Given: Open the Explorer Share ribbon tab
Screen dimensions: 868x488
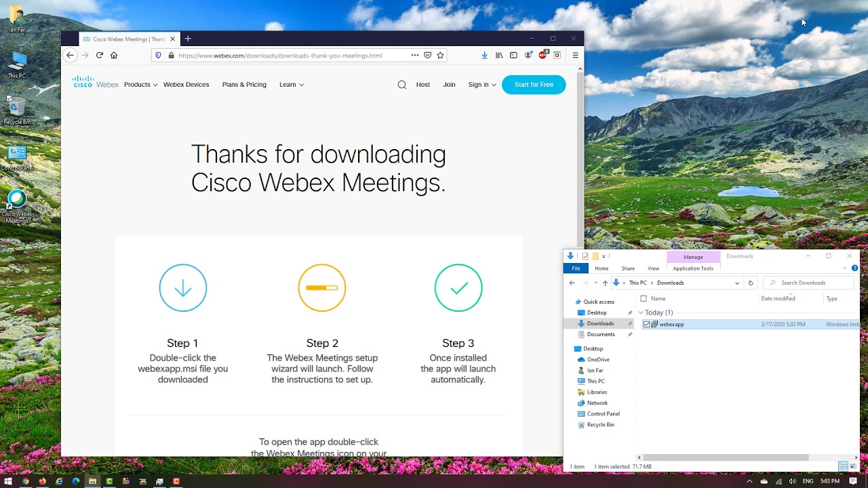Looking at the screenshot, I should click(628, 268).
